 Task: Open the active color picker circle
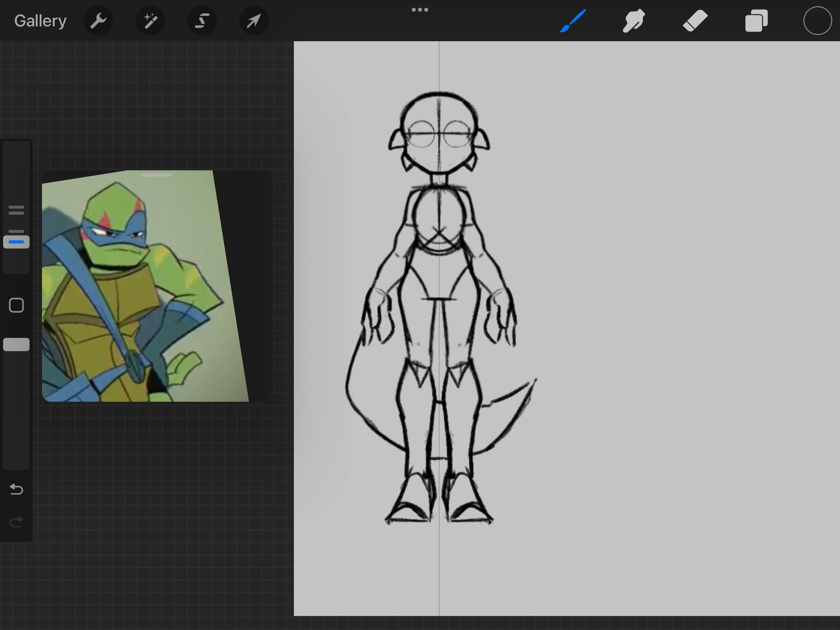click(817, 21)
